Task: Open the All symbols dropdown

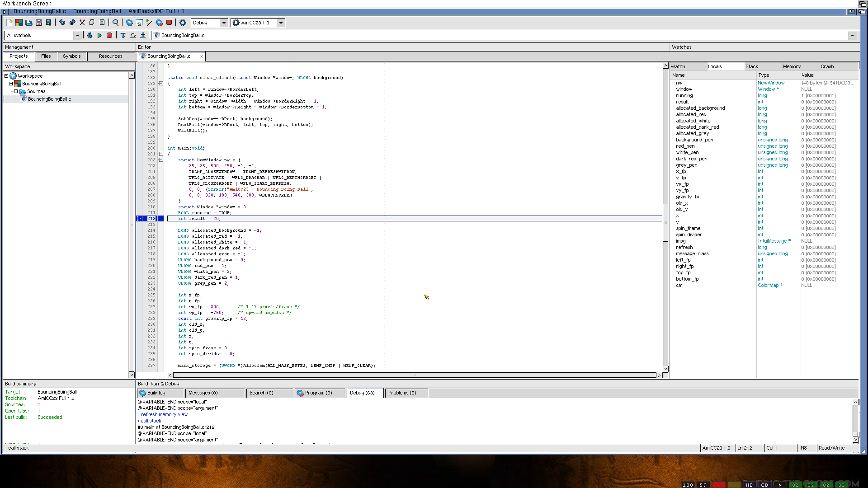Action: coord(77,35)
